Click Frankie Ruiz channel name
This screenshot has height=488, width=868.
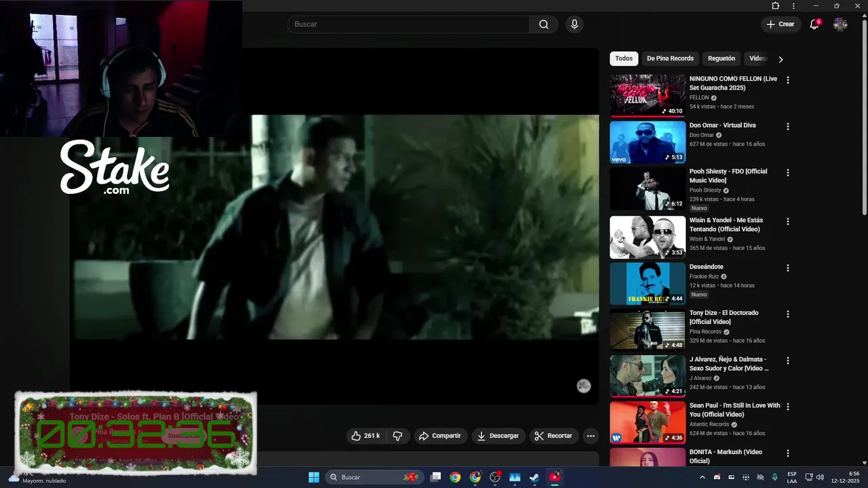click(x=704, y=277)
